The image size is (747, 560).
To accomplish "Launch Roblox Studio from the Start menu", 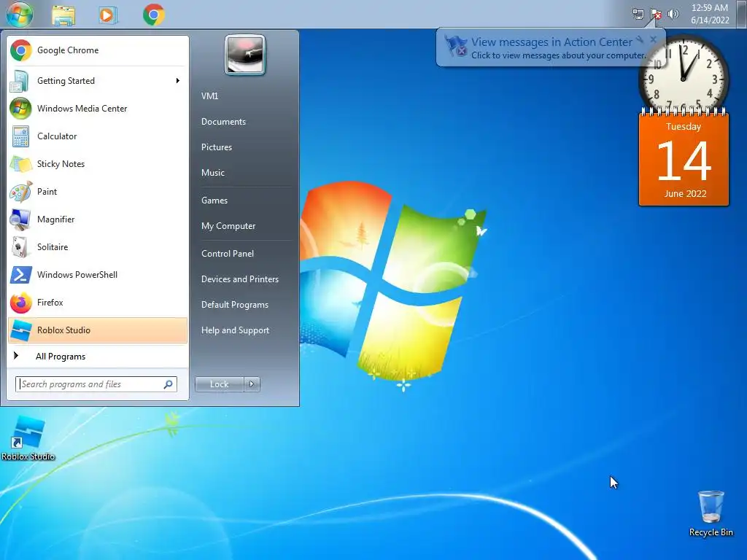I will tap(98, 330).
